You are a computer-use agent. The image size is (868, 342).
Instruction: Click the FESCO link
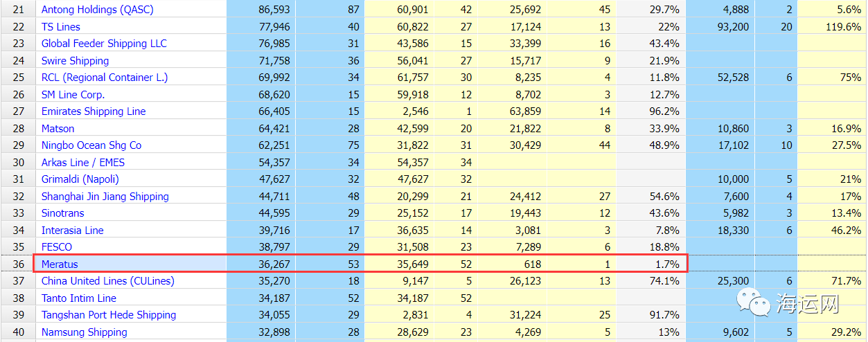tap(57, 247)
